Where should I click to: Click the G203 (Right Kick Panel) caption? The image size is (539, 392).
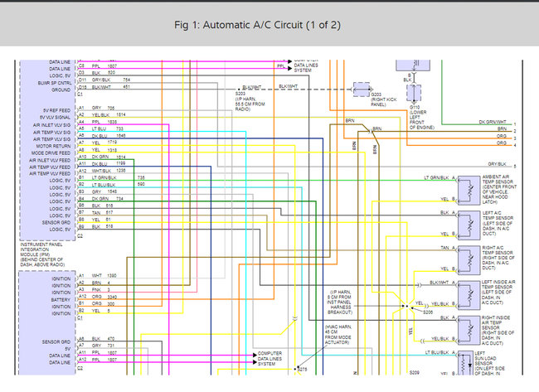(384, 99)
